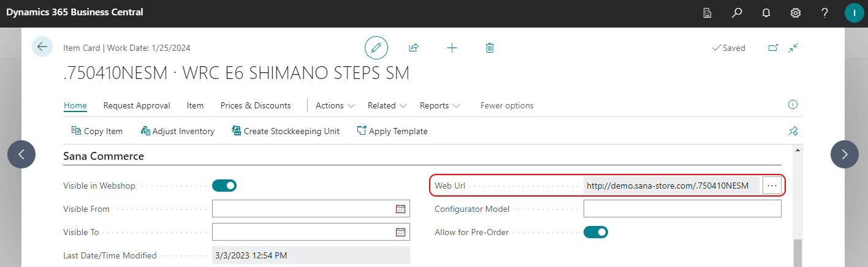
Task: Click the edit pencil icon
Action: pyautogui.click(x=376, y=48)
